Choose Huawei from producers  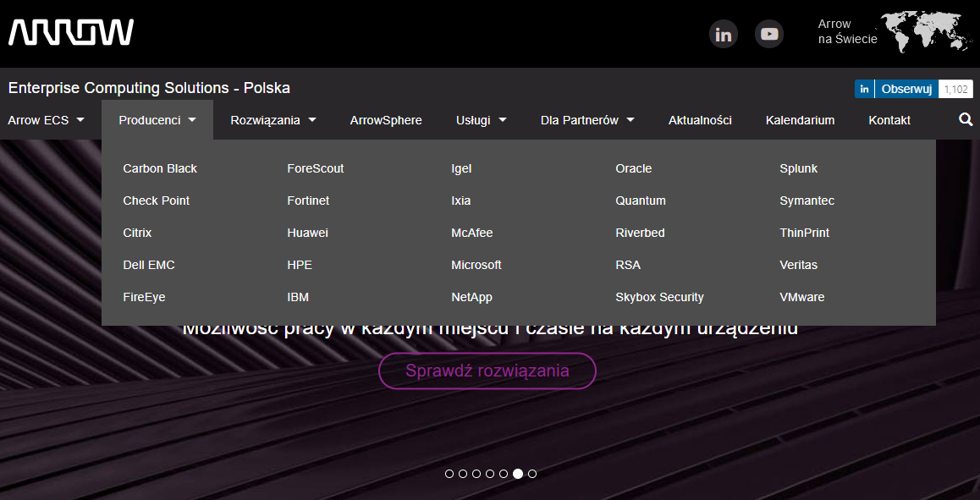[307, 233]
